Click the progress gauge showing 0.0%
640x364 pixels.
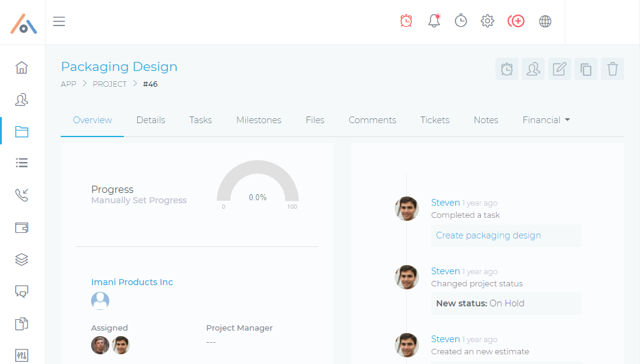257,185
